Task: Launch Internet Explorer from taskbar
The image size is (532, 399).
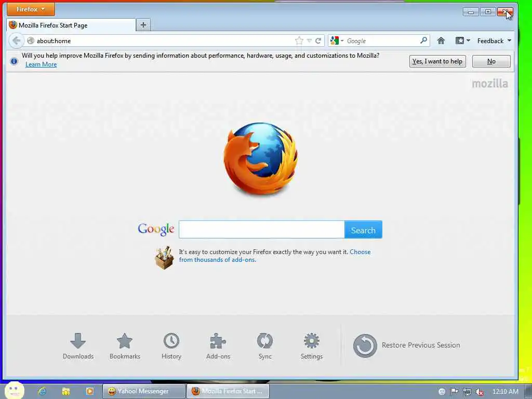Action: pos(42,391)
